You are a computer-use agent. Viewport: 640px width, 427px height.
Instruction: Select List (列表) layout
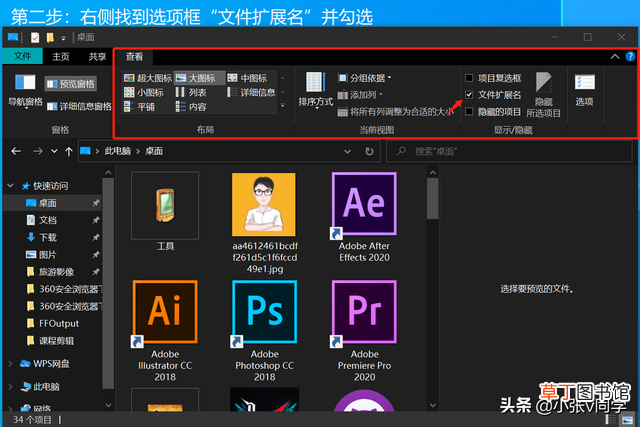point(191,93)
